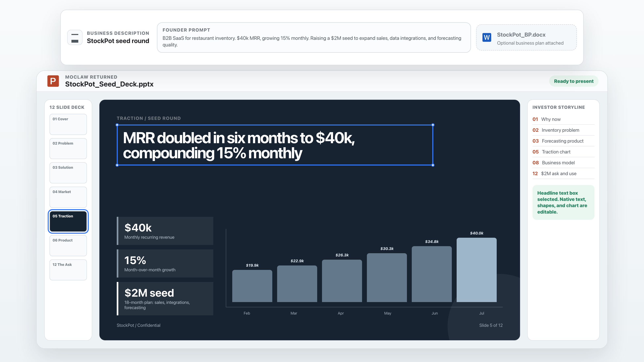
Task: Click the $2M seed metric card
Action: pos(165,299)
